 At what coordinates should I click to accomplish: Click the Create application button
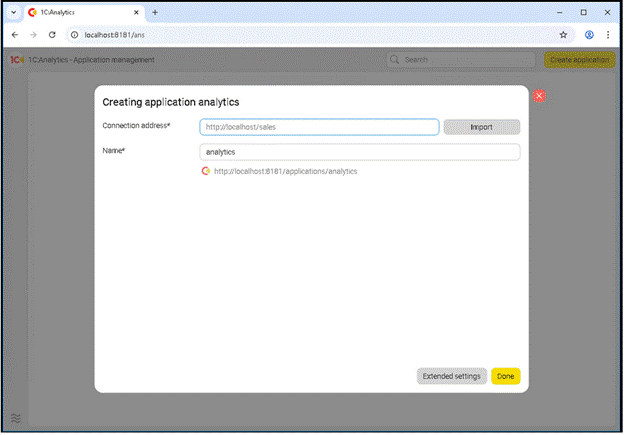pos(579,60)
